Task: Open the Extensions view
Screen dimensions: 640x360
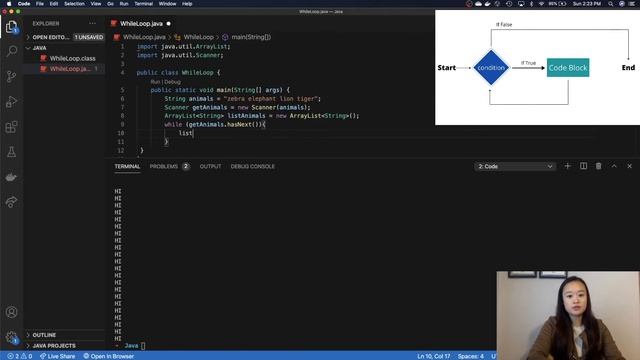Action: pyautogui.click(x=11, y=127)
